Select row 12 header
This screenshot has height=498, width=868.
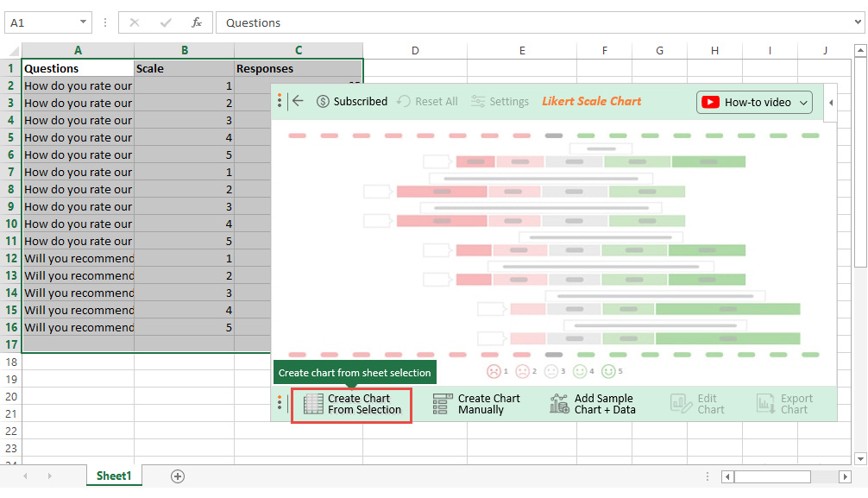pos(10,259)
